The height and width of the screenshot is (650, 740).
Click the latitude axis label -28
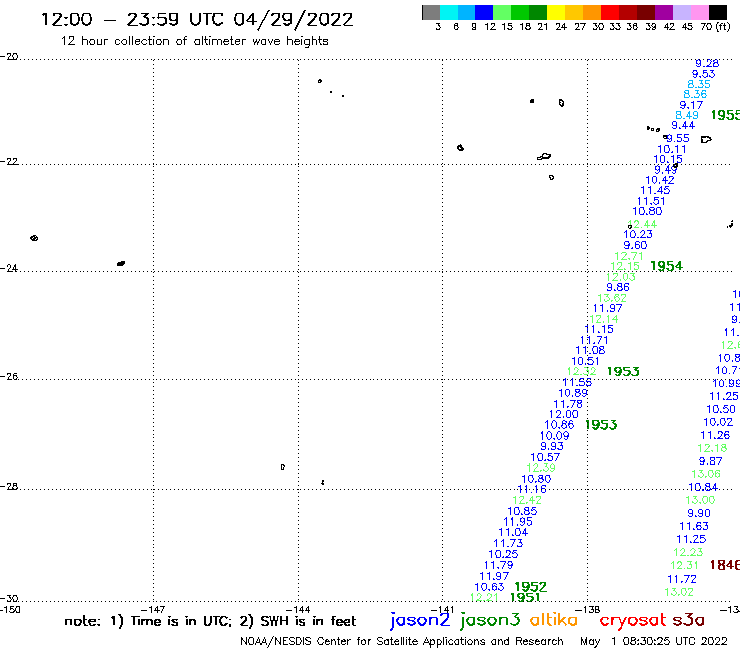(x=9, y=487)
